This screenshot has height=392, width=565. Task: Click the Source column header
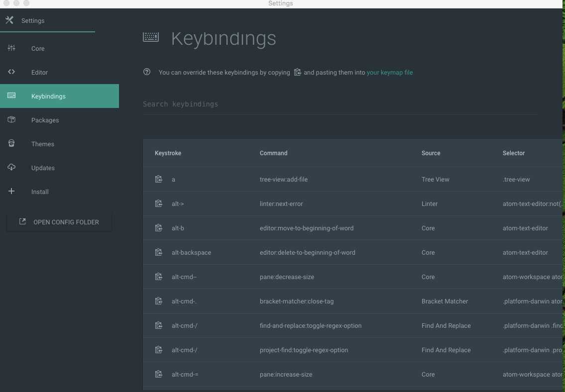coord(431,153)
